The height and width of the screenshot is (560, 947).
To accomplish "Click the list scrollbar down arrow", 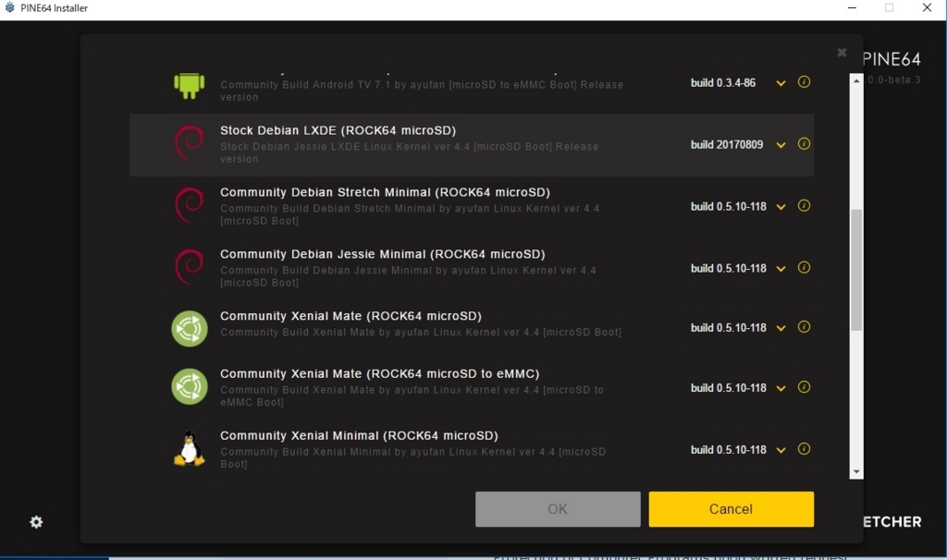I will tap(855, 472).
